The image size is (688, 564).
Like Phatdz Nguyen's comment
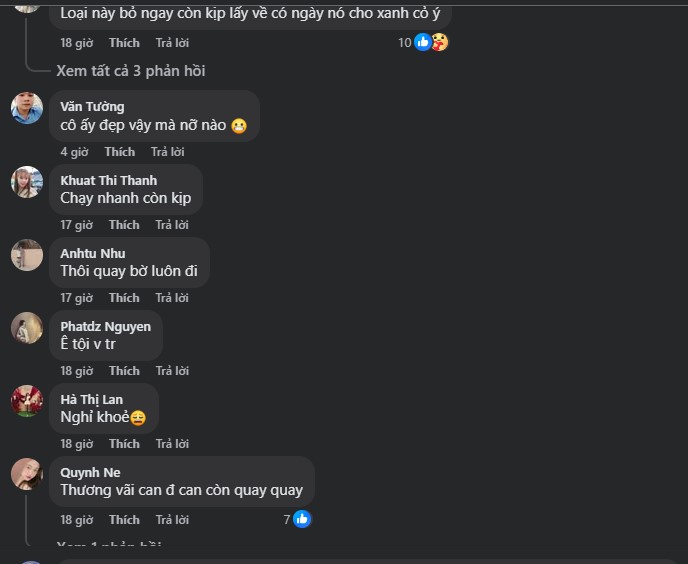click(124, 371)
